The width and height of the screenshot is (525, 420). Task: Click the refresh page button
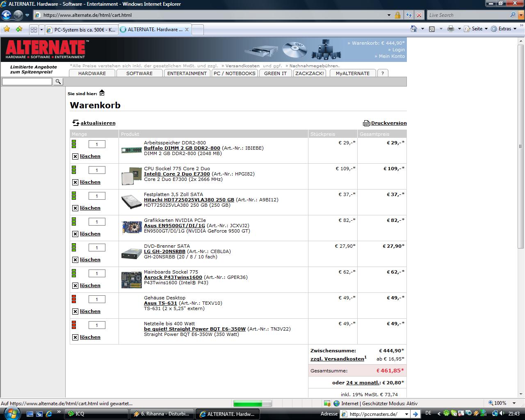pyautogui.click(x=409, y=15)
